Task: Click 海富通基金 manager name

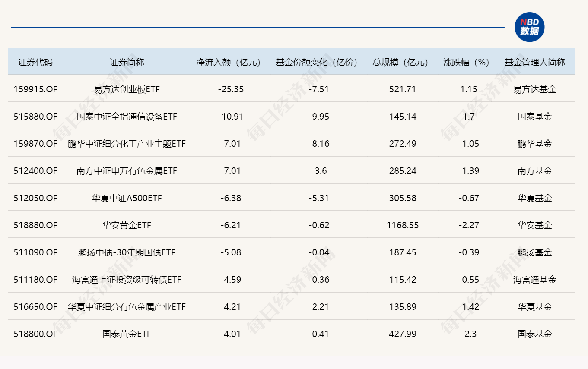Action: (x=534, y=280)
